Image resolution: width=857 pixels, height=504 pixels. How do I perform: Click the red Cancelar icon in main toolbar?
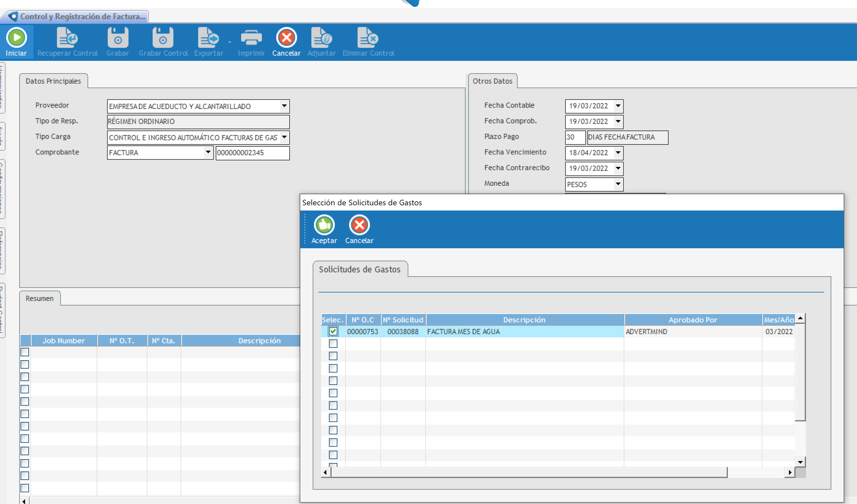(286, 37)
